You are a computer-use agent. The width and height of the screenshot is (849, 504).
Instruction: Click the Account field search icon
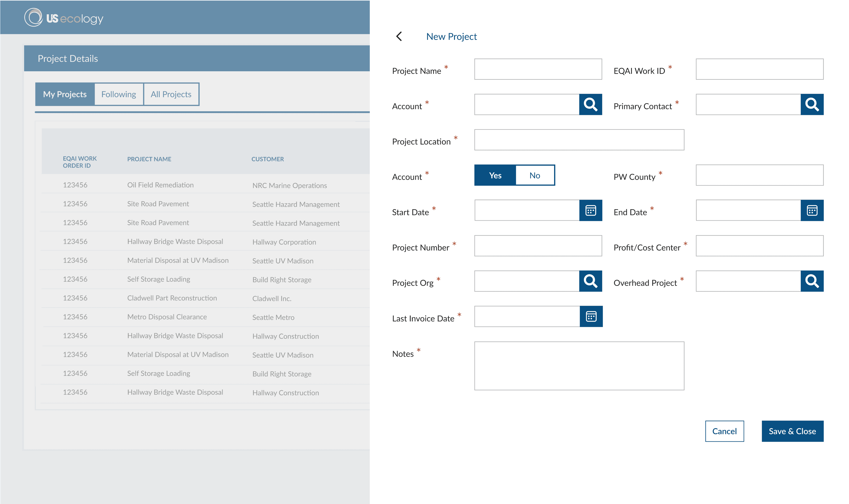(590, 105)
